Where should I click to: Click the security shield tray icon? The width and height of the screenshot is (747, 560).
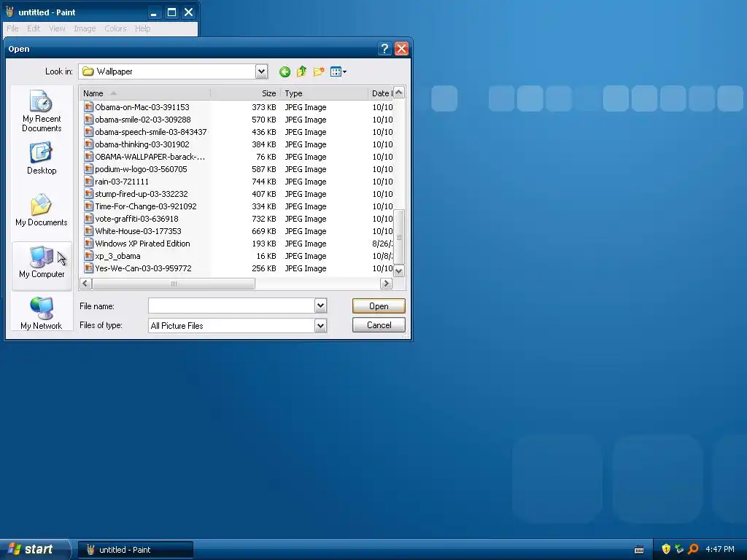click(666, 550)
